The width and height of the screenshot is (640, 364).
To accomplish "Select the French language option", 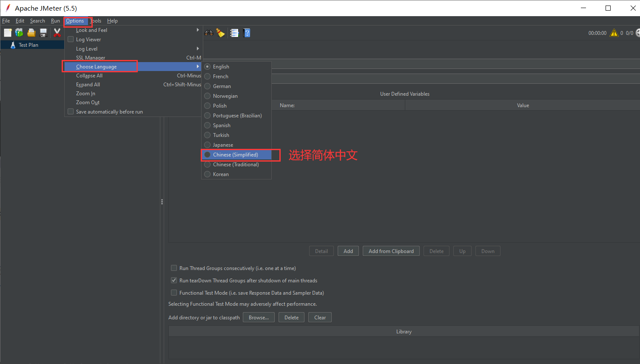I will coord(236,77).
